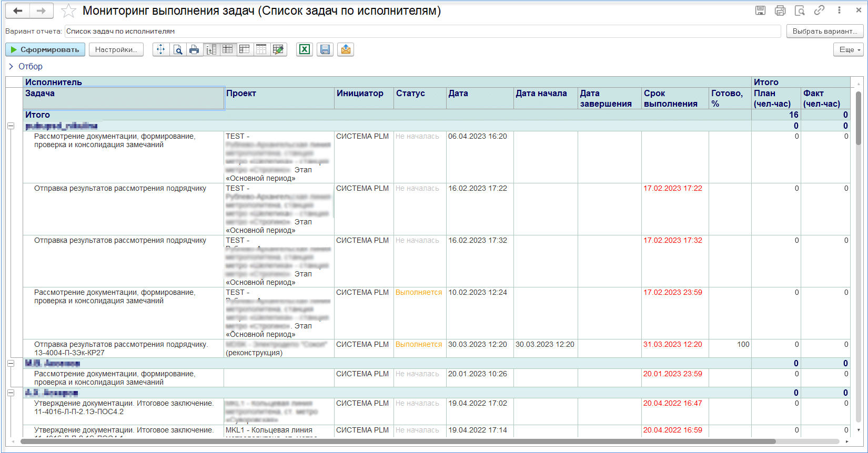Send the report by mail with the envelope icon
868x453 pixels.
coord(346,49)
